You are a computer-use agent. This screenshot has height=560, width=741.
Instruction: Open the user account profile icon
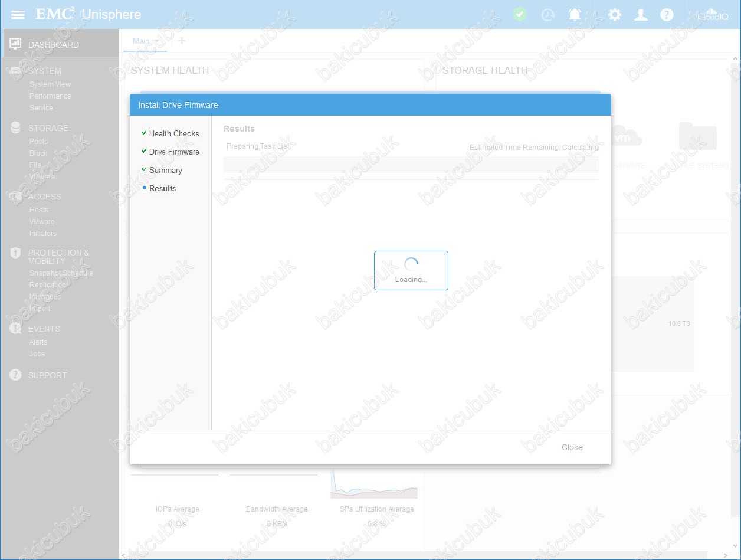click(x=641, y=15)
